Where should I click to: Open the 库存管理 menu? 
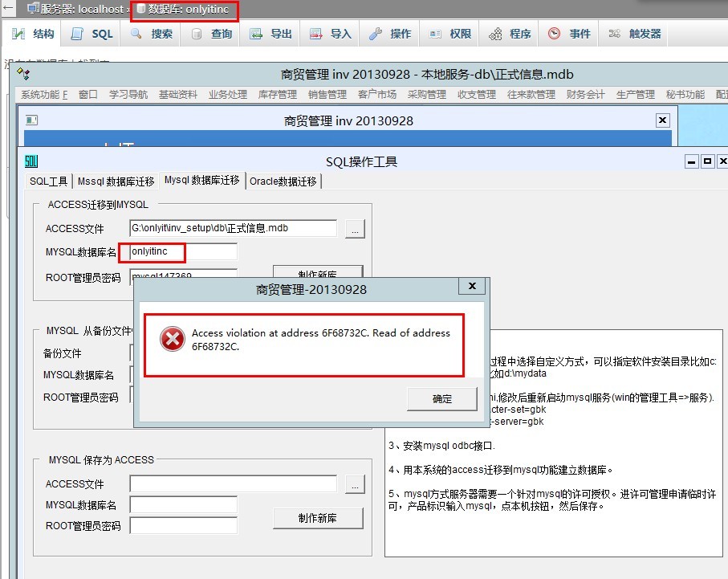click(278, 95)
